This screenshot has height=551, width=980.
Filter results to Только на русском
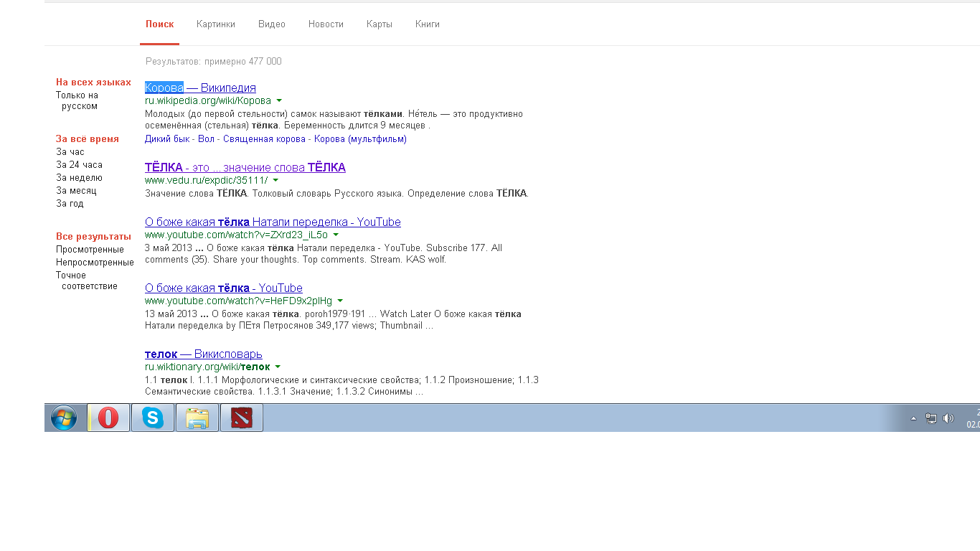[77, 100]
